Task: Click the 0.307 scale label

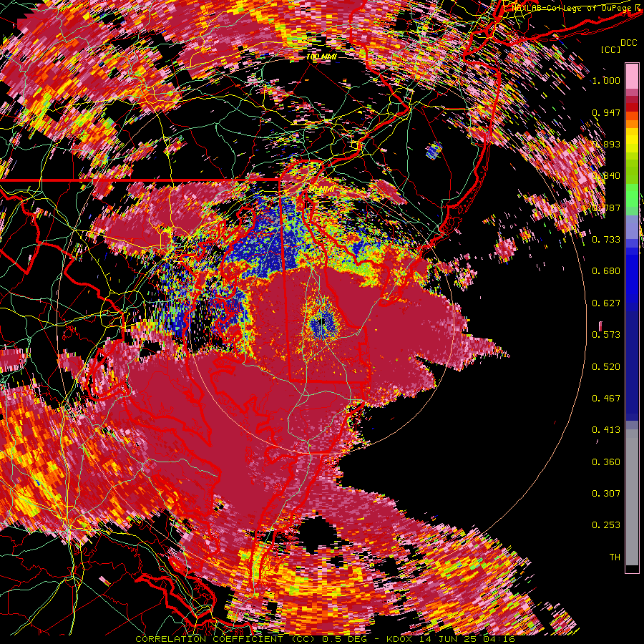Action: pyautogui.click(x=606, y=494)
